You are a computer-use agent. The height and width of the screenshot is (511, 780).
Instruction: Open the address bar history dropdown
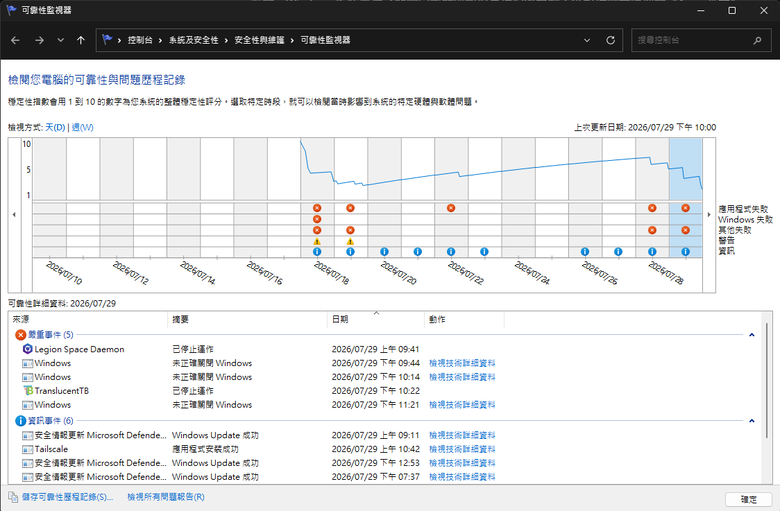click(587, 40)
